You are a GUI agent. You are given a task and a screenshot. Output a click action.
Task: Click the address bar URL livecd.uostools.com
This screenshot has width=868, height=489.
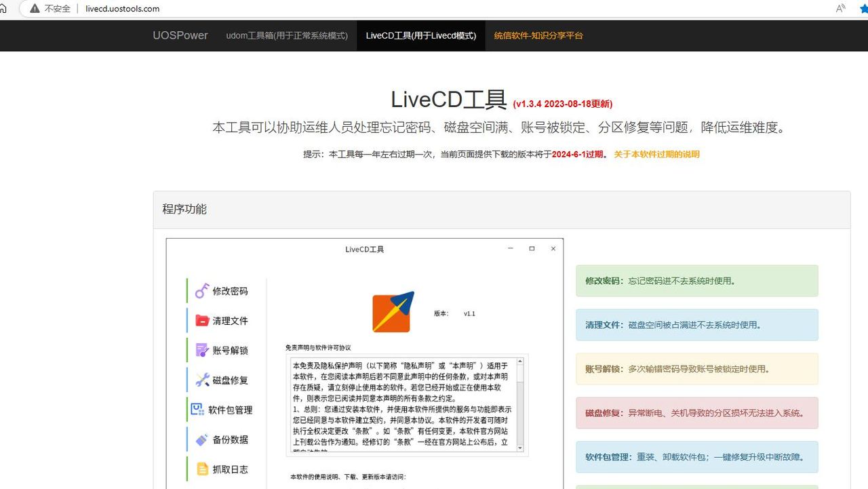123,9
